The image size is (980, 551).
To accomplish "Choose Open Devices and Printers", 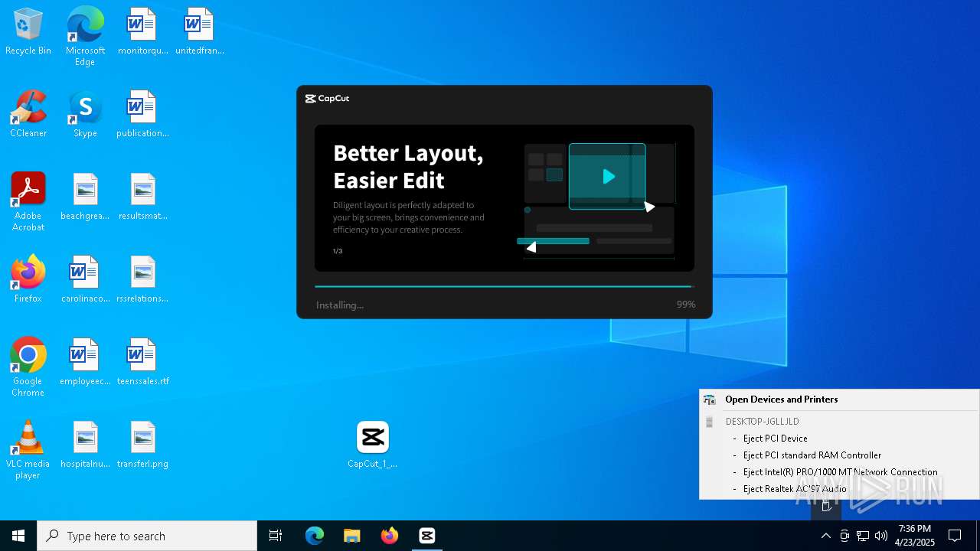I will [781, 399].
